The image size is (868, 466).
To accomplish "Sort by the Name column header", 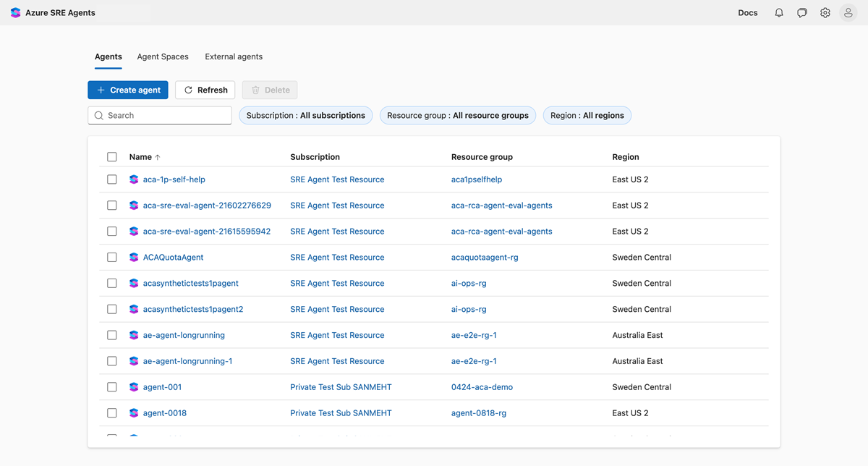I will 142,156.
